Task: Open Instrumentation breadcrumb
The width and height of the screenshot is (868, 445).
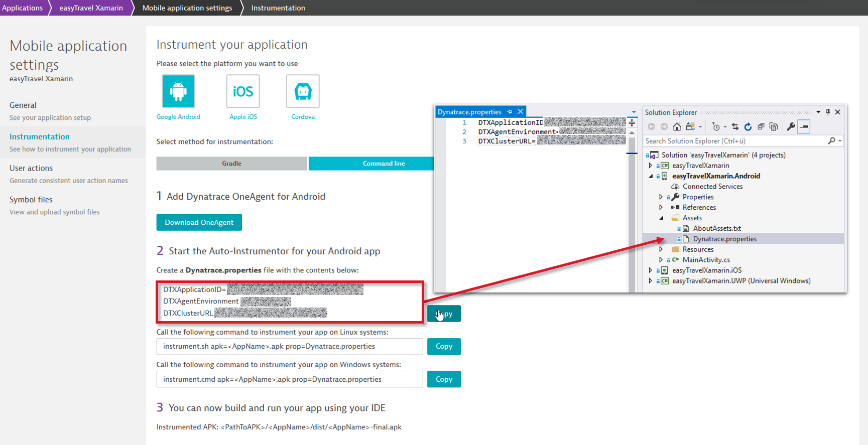Action: click(x=278, y=8)
